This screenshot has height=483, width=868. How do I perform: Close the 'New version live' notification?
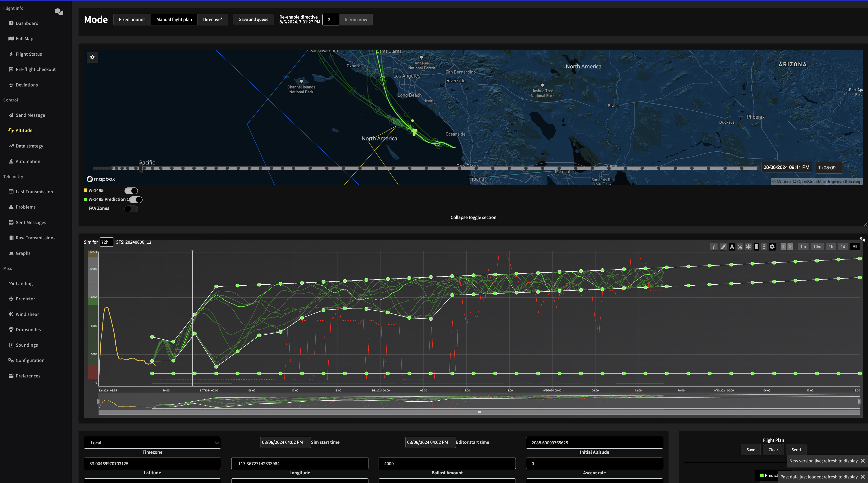[x=863, y=461]
